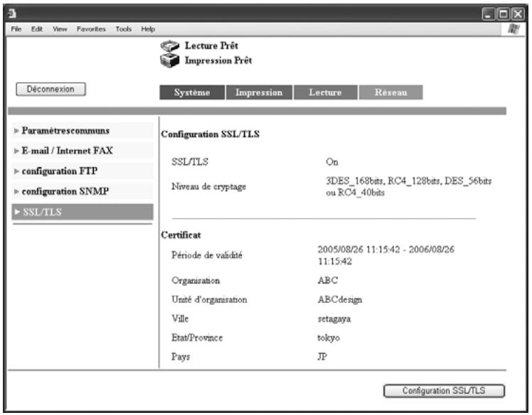
Task: Click the Organisation label
Action: (x=196, y=281)
